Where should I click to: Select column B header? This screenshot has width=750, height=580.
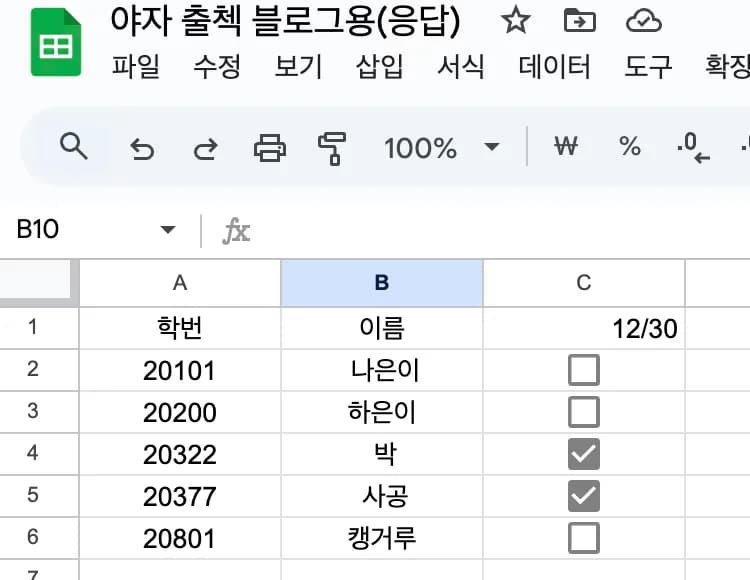tap(381, 283)
